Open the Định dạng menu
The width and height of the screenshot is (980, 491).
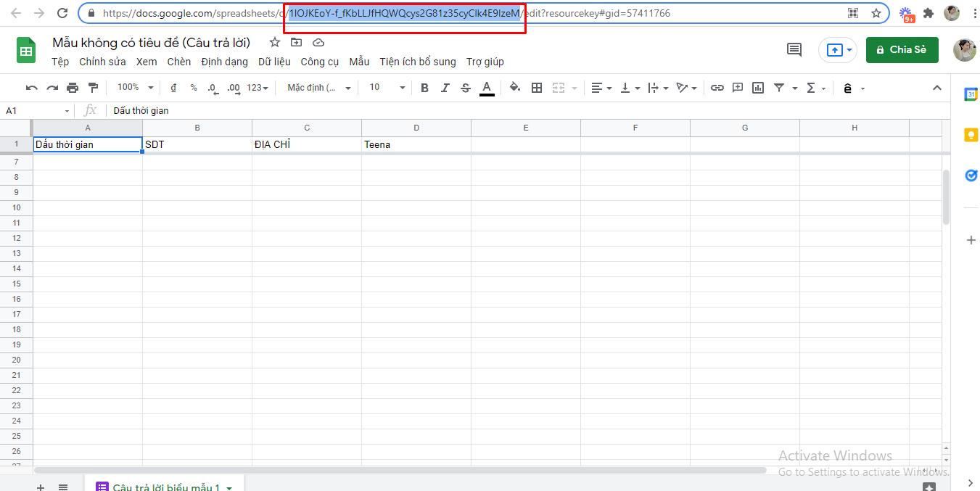point(224,62)
